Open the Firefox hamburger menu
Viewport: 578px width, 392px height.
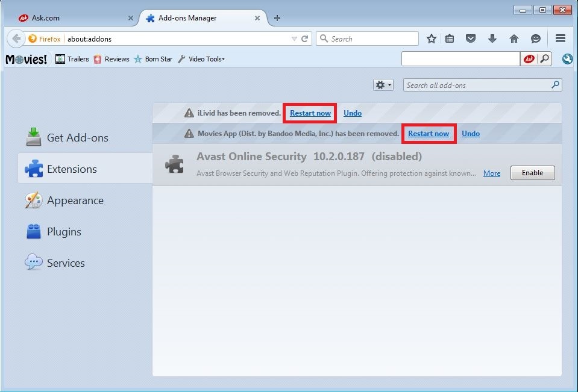pos(561,39)
